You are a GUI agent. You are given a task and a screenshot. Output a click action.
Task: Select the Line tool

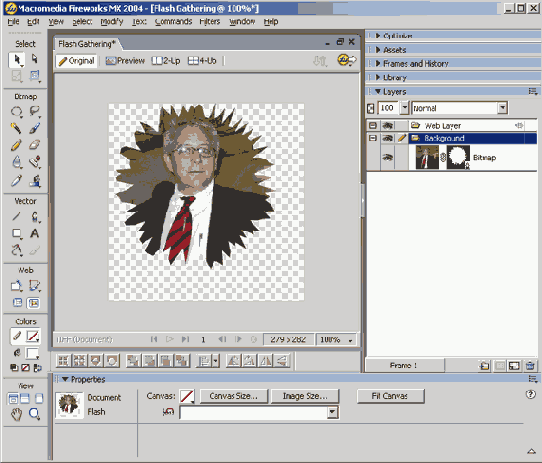[x=16, y=216]
